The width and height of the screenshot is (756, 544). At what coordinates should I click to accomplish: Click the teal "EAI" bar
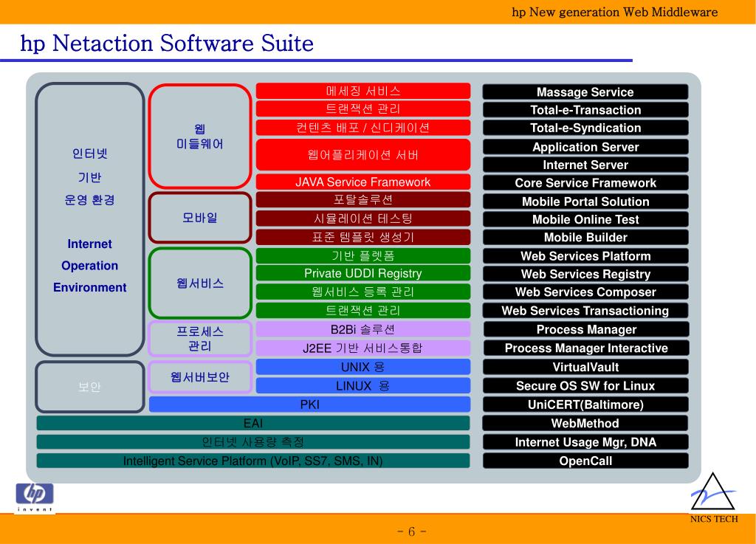pyautogui.click(x=253, y=423)
